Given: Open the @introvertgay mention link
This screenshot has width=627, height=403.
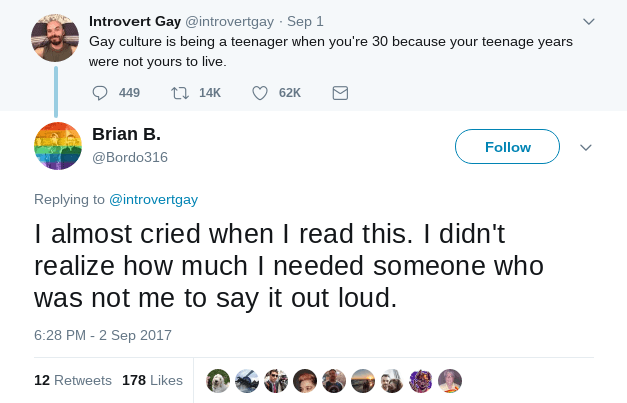Looking at the screenshot, I should (154, 199).
